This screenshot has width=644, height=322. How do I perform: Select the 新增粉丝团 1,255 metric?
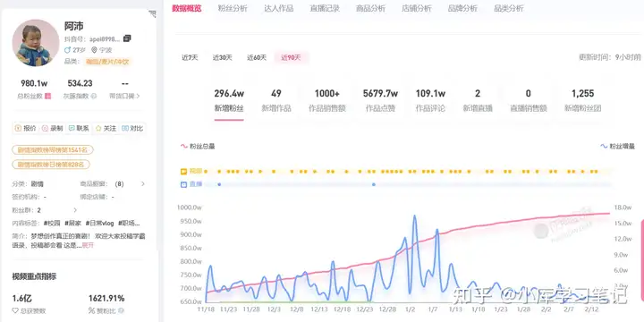tap(583, 101)
